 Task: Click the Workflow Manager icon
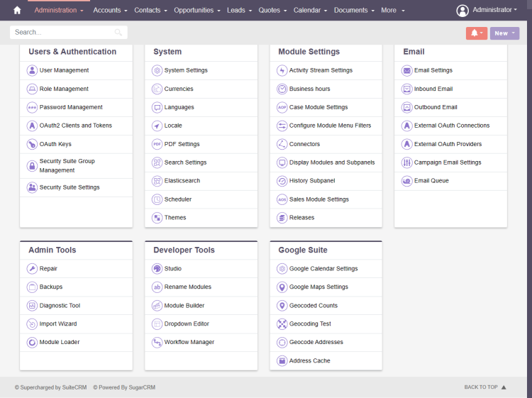(157, 343)
